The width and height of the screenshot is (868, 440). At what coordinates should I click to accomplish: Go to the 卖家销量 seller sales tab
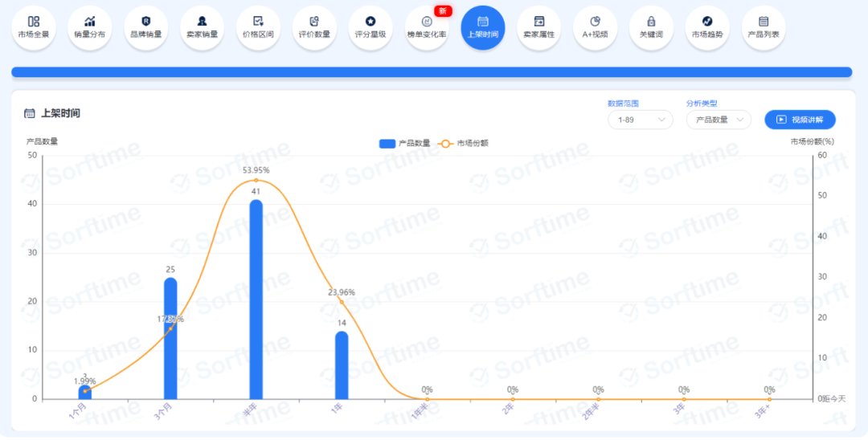tap(202, 28)
